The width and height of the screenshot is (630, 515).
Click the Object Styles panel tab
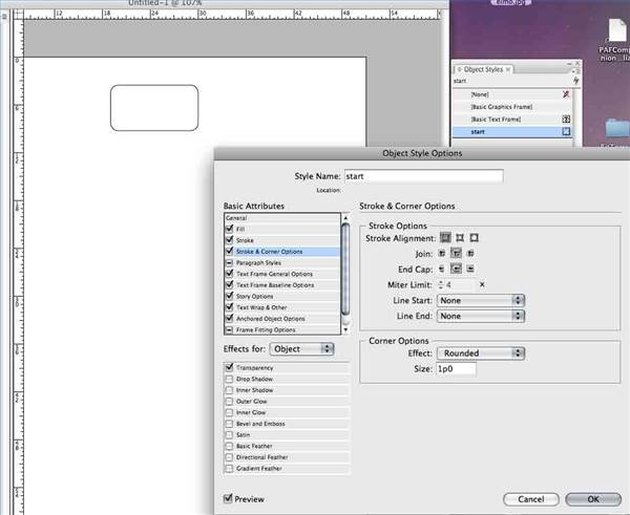pos(483,69)
